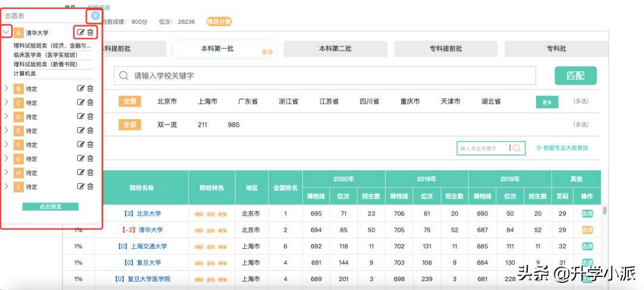
Task: Open 根据专业大类查找 link
Action: tap(562, 148)
